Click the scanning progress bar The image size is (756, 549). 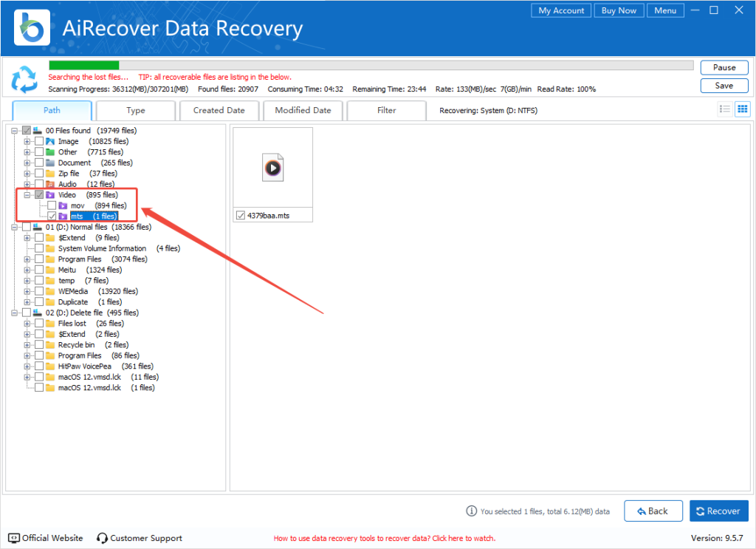click(x=369, y=64)
